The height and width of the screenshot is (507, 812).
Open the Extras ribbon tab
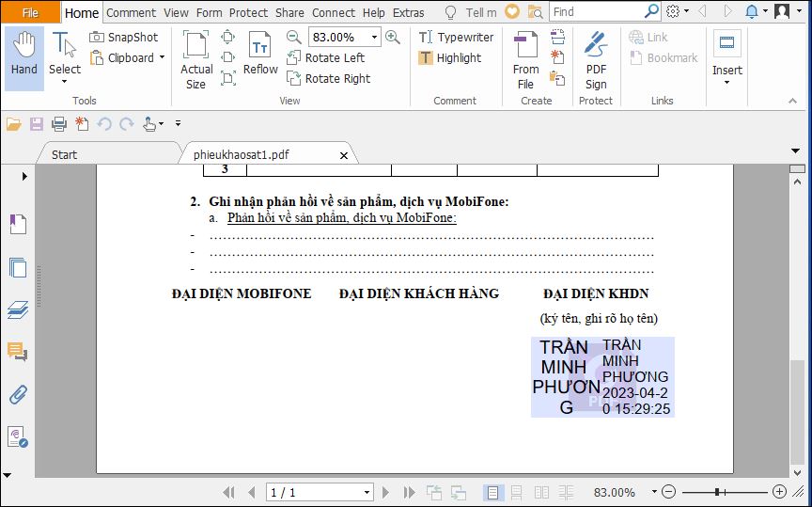point(409,12)
